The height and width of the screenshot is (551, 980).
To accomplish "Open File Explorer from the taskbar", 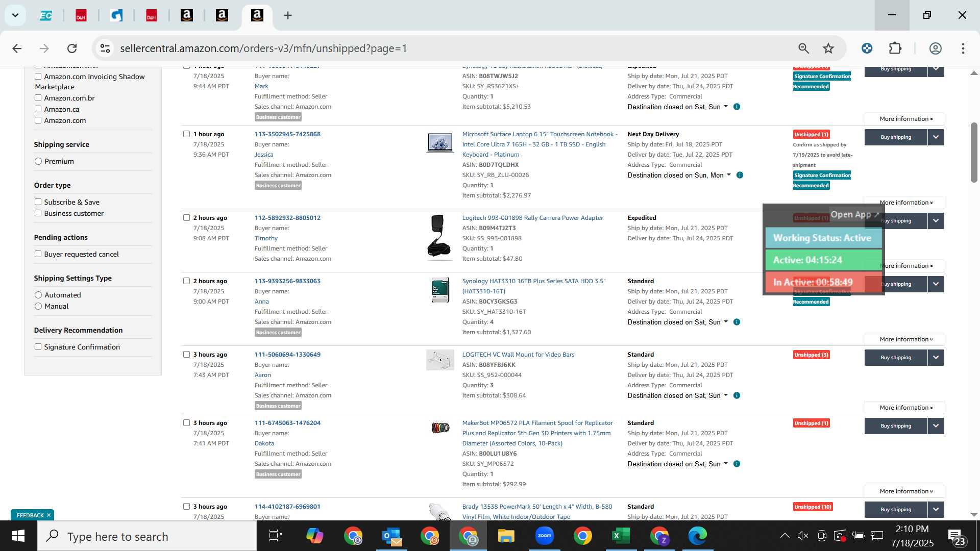I will point(506,536).
